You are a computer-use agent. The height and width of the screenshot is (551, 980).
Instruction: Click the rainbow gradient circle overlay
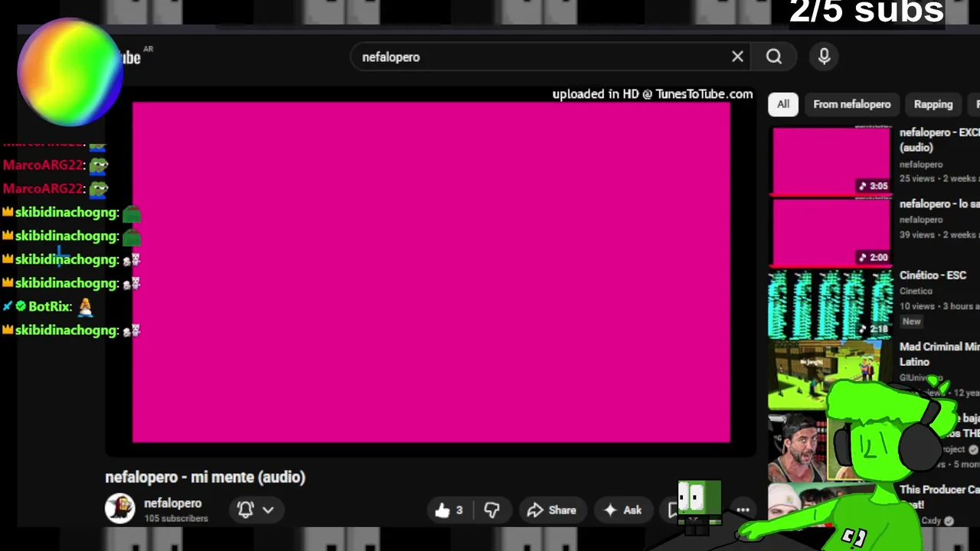click(x=69, y=73)
